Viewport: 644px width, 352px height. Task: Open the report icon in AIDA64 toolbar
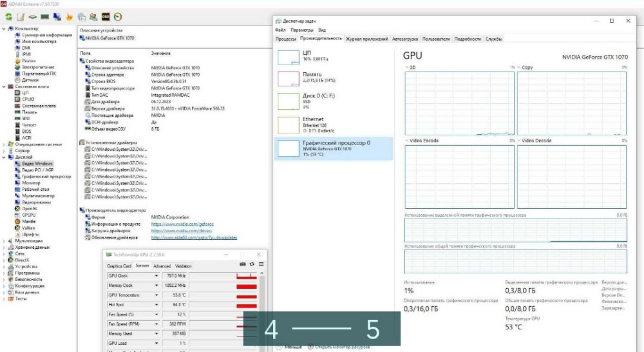point(21,17)
